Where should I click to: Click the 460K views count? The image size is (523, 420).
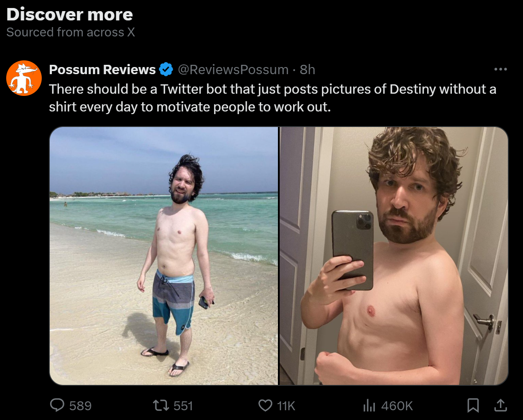[397, 406]
